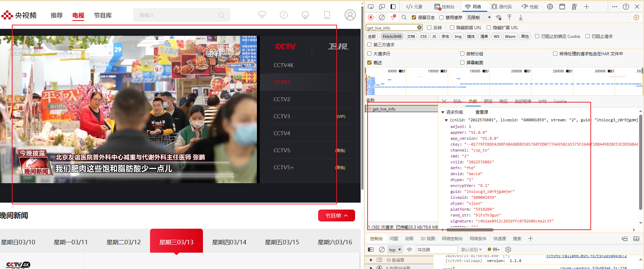This screenshot has height=269, width=644.
Task: Export HAR file with down arrow
Action: click(x=521, y=17)
